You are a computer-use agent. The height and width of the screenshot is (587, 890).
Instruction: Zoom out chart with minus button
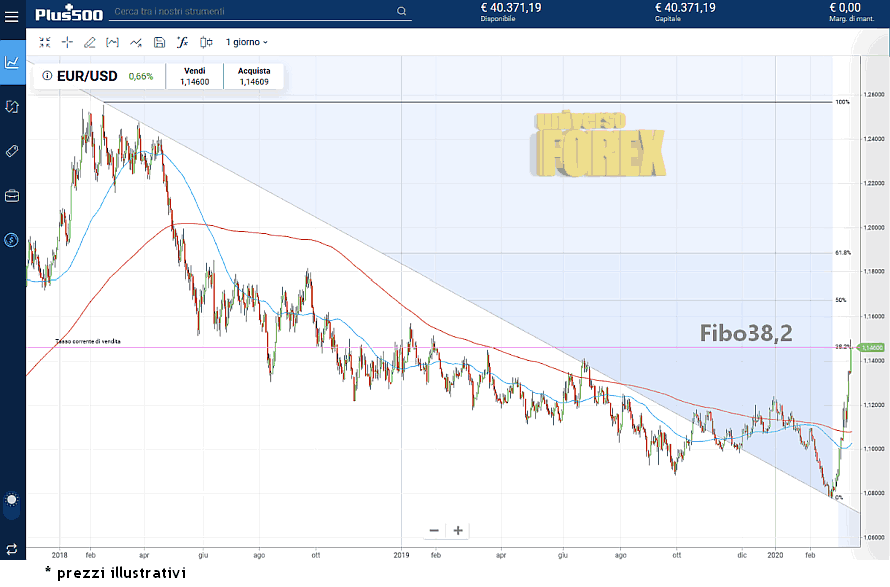point(434,530)
